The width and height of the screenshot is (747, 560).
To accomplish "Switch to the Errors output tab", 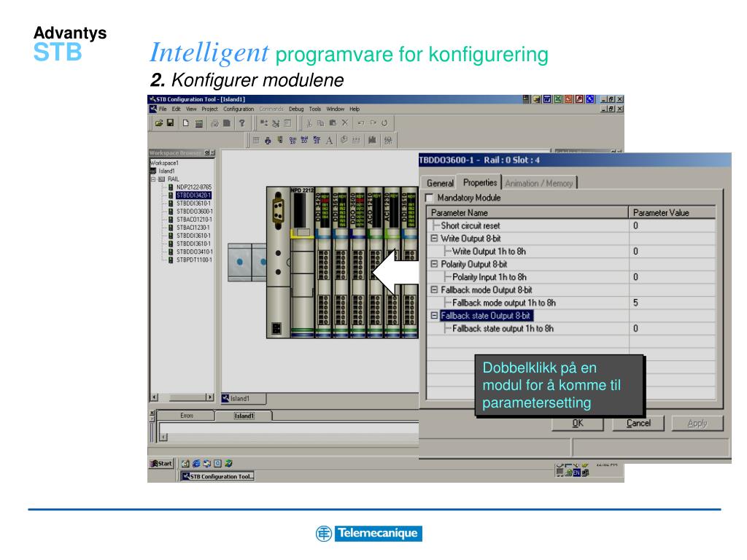I will point(187,416).
